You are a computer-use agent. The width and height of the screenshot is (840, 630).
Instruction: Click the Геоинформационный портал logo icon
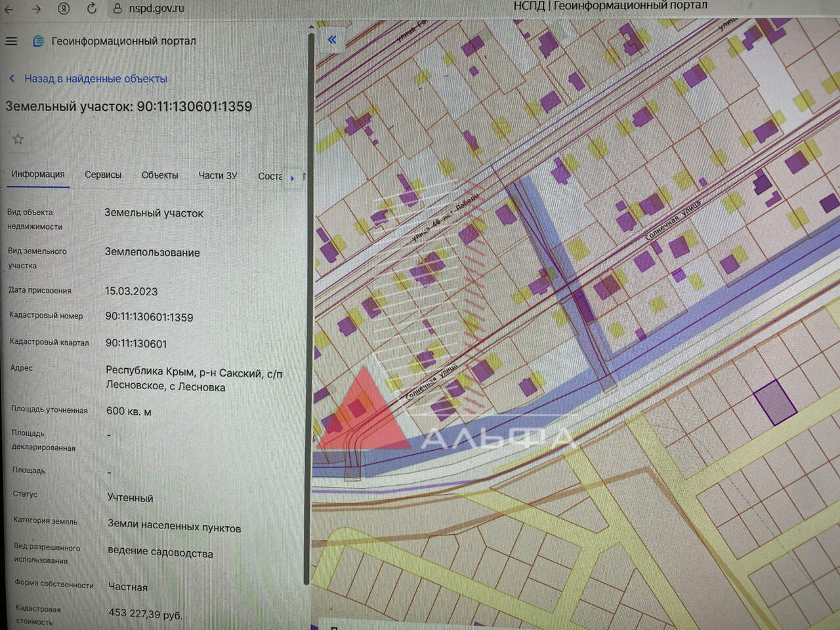(x=38, y=41)
